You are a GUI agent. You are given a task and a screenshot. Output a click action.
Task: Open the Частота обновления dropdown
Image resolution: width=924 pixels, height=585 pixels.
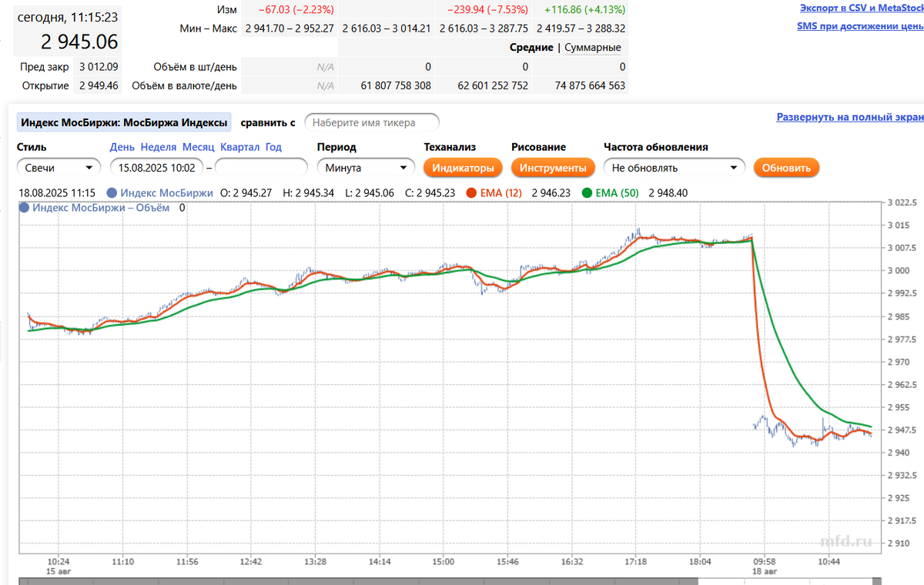pos(675,167)
